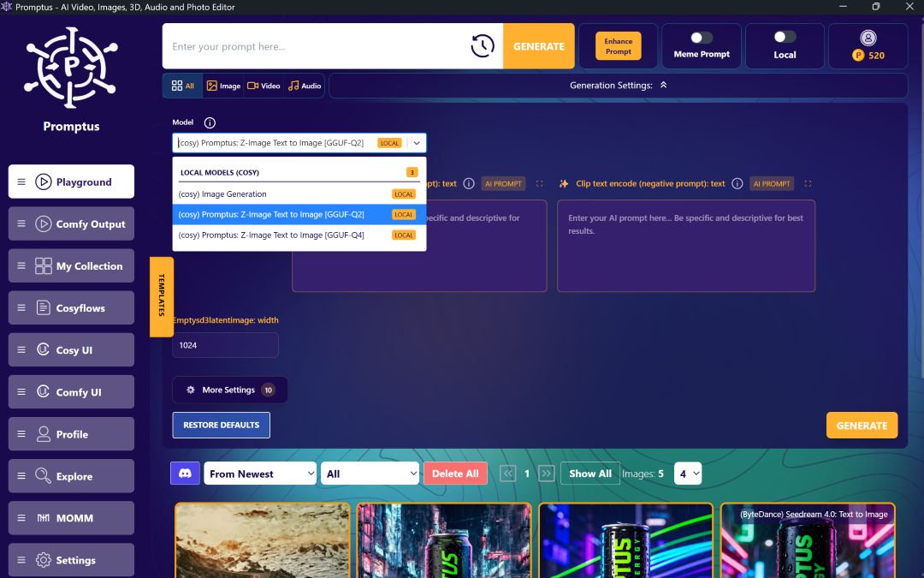Open the images-per-row dropdown showing 4
Image resolution: width=924 pixels, height=578 pixels.
[x=688, y=473]
